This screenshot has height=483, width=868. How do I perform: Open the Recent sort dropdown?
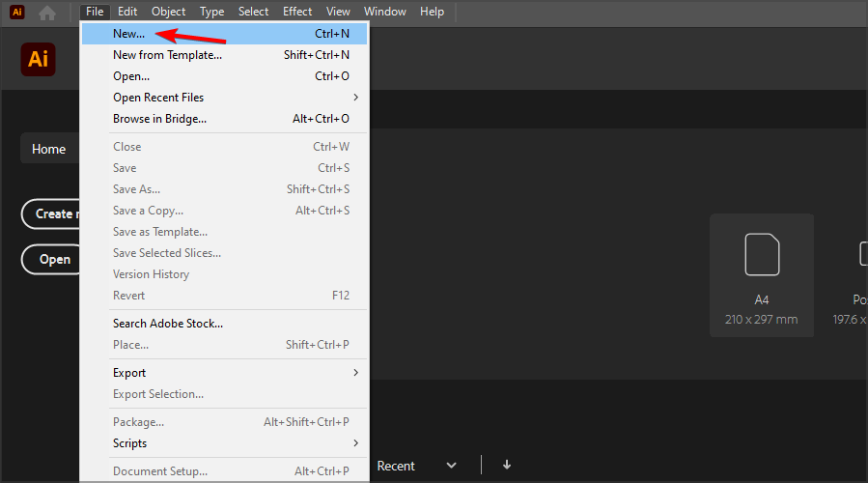click(417, 466)
